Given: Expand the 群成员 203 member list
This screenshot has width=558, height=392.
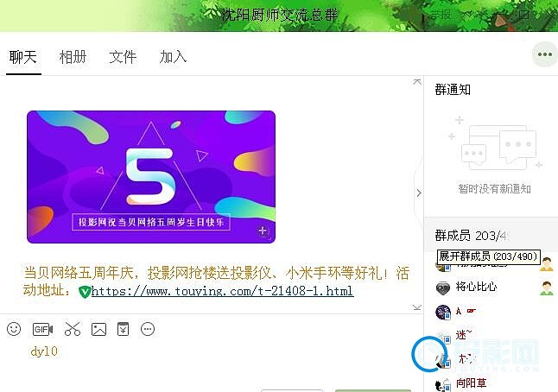Looking at the screenshot, I should pyautogui.click(x=472, y=236).
